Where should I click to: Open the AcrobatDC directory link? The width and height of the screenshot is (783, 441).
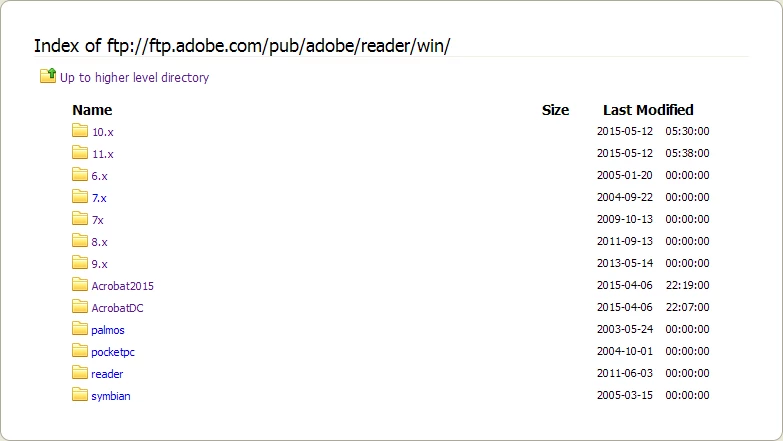click(x=117, y=308)
